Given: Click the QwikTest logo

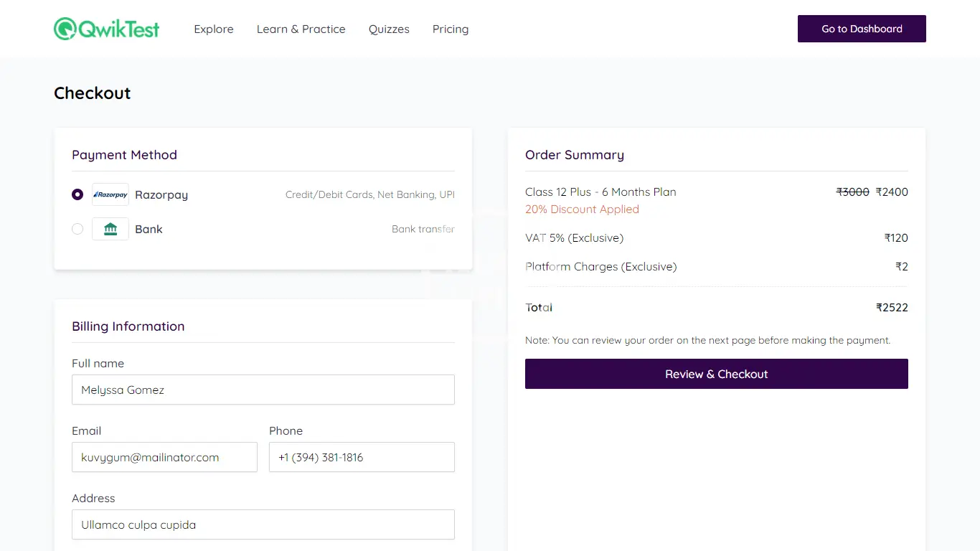Looking at the screenshot, I should tap(107, 29).
